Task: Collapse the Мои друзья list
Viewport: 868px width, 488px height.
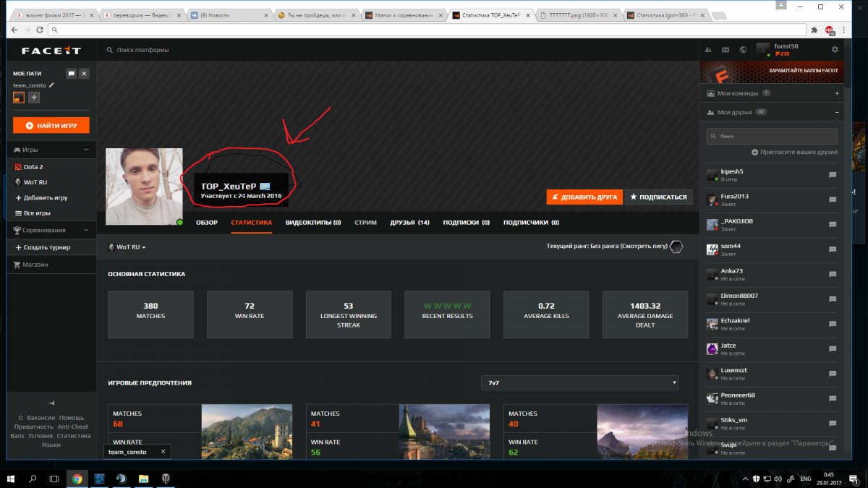Action: pos(836,113)
